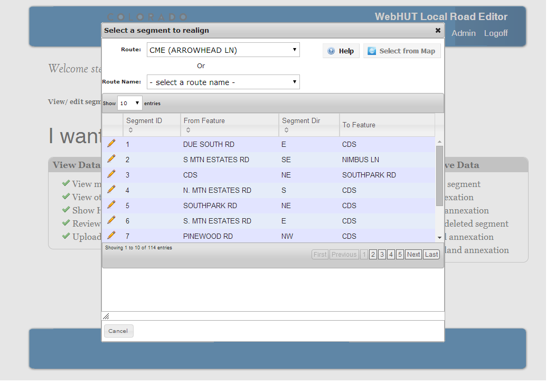Select the PINEWOOD RD cell

208,236
